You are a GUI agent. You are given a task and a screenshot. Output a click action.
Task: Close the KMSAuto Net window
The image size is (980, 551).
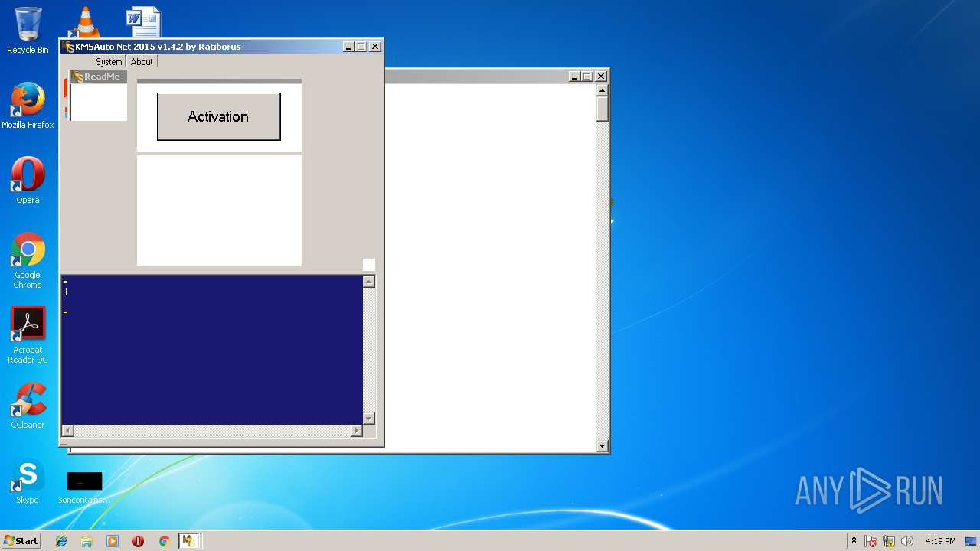coord(375,47)
